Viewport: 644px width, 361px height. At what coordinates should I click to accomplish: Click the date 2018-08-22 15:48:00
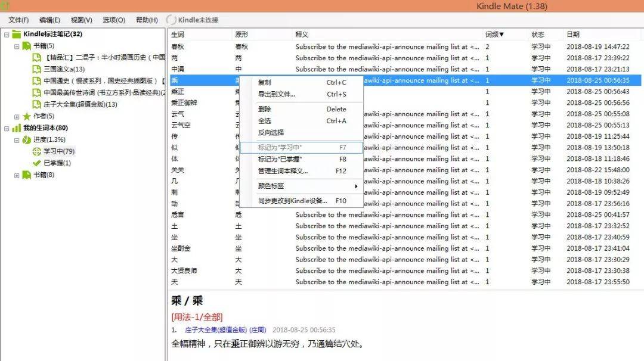598,170
